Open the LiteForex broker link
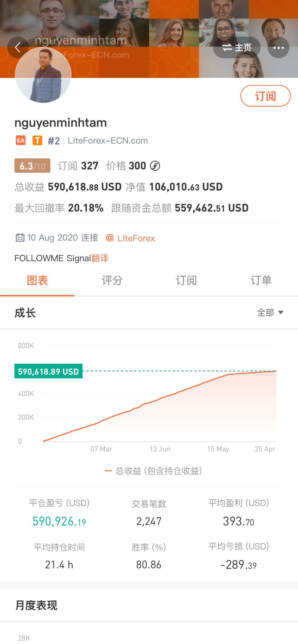The width and height of the screenshot is (298, 644). 136,238
